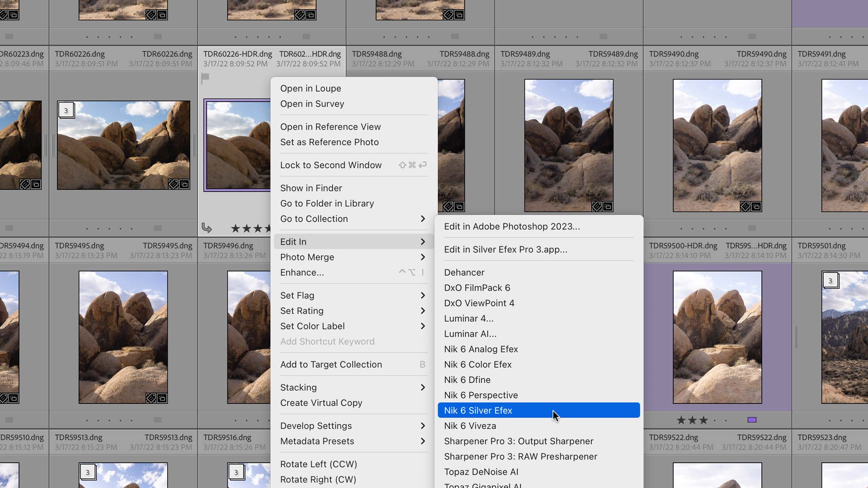This screenshot has width=868, height=488.
Task: Click the curved arrow indicator under the selected photo
Action: tap(207, 228)
